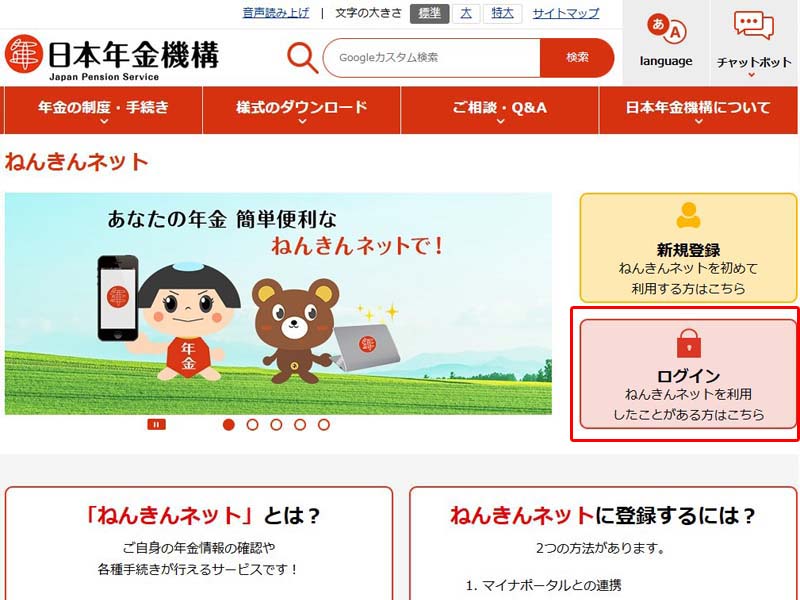The image size is (800, 600).
Task: Expand the 様式のダウンロード menu
Action: tap(302, 110)
